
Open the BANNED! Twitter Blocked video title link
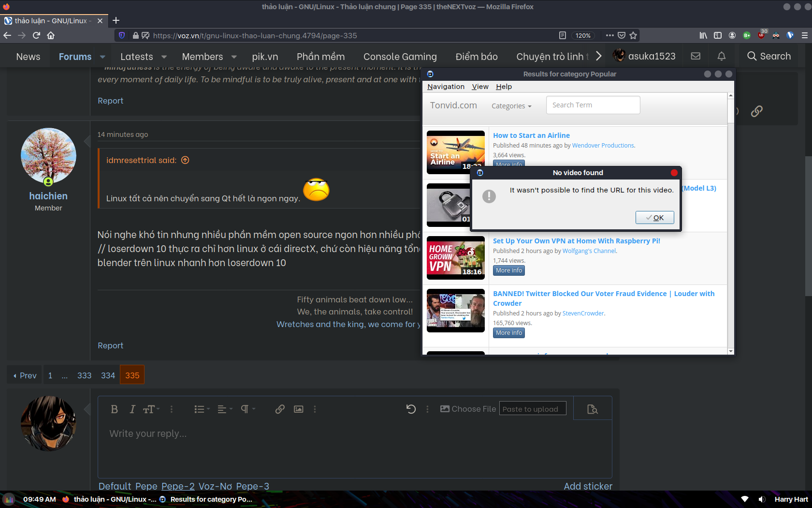pos(604,299)
